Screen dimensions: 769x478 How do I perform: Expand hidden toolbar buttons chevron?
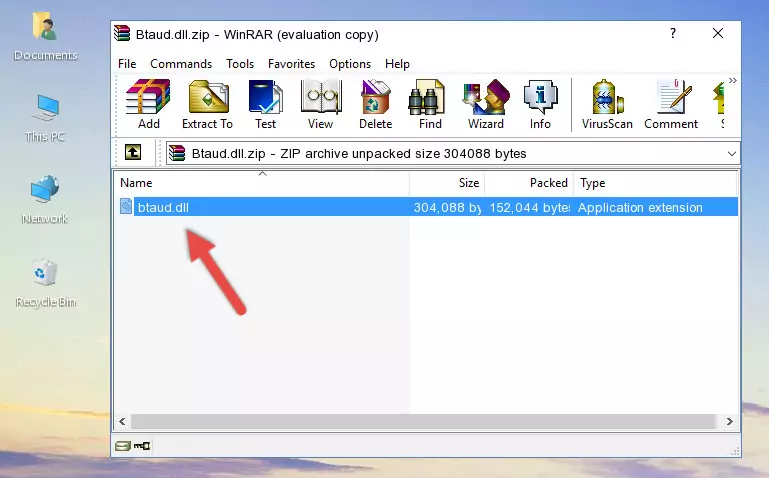click(x=733, y=81)
